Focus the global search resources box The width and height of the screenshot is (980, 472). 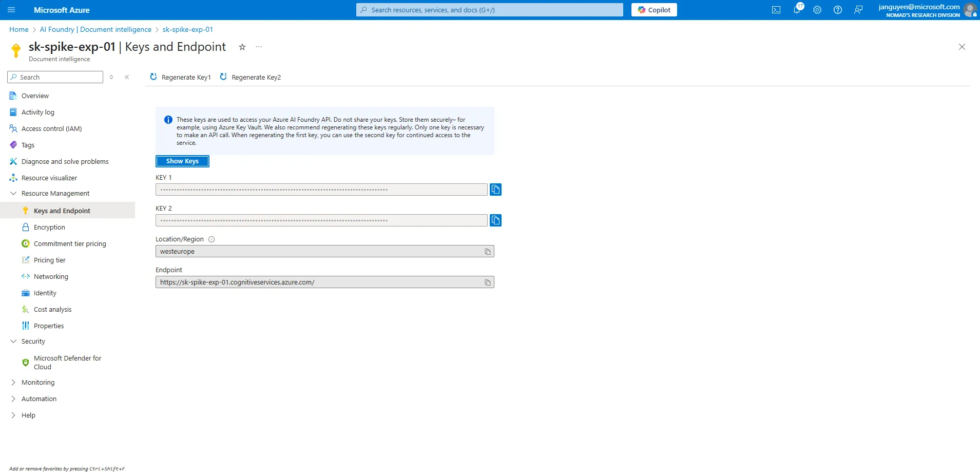(489, 10)
